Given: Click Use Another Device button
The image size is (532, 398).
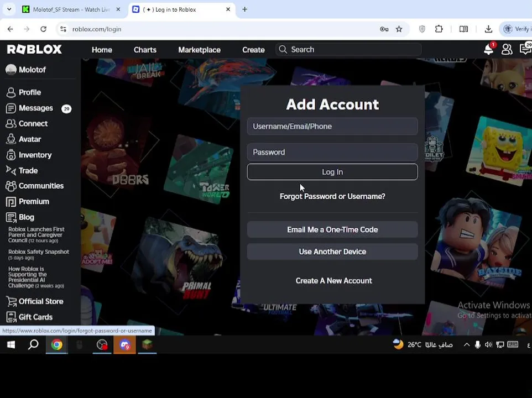Looking at the screenshot, I should tap(332, 252).
